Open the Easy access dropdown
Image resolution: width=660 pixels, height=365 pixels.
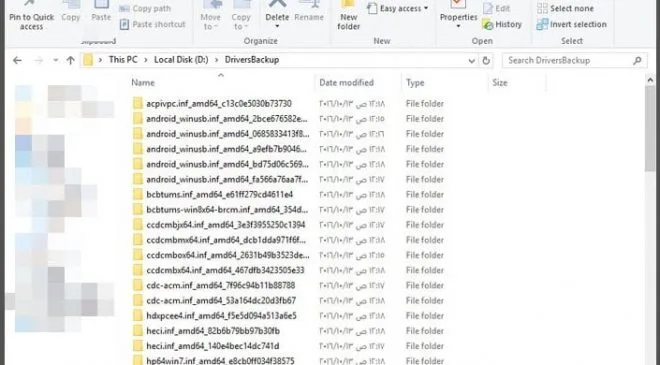click(397, 8)
